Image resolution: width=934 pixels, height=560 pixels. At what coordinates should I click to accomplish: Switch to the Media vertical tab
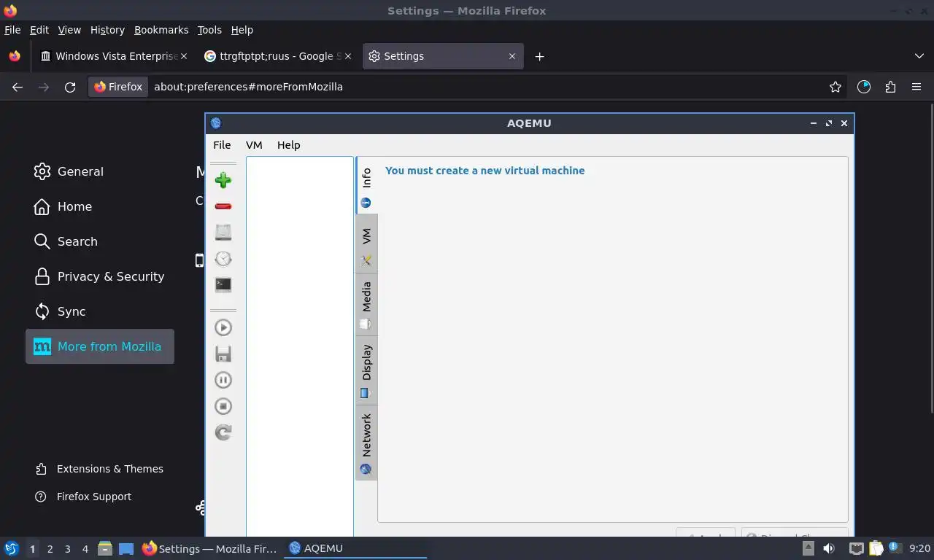[x=366, y=306]
